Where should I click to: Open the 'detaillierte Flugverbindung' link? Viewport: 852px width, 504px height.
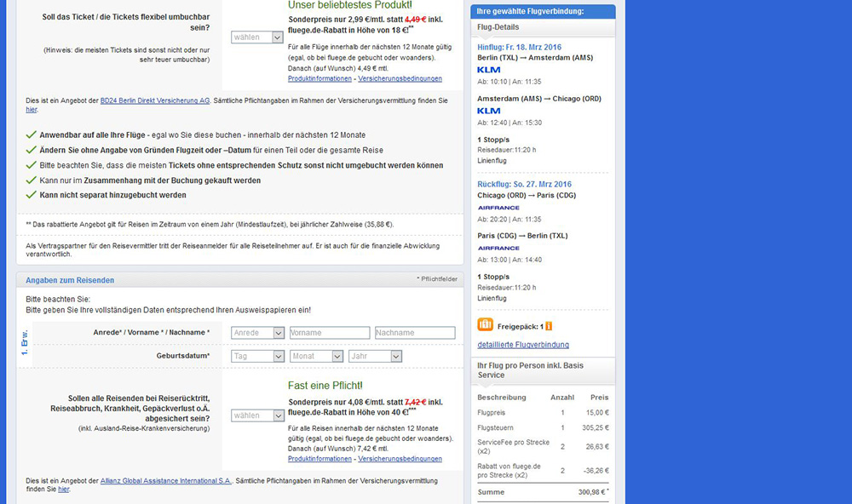tap(523, 345)
